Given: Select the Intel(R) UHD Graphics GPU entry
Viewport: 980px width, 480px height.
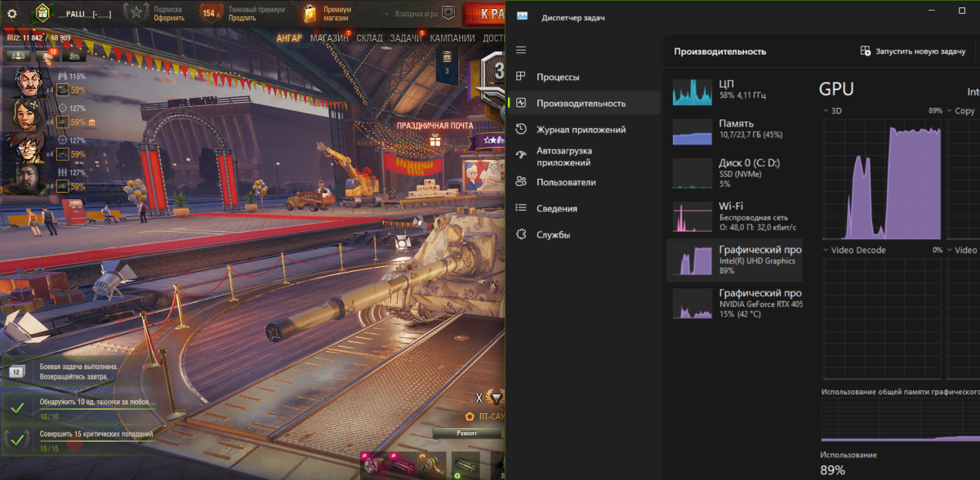Looking at the screenshot, I should [x=735, y=260].
